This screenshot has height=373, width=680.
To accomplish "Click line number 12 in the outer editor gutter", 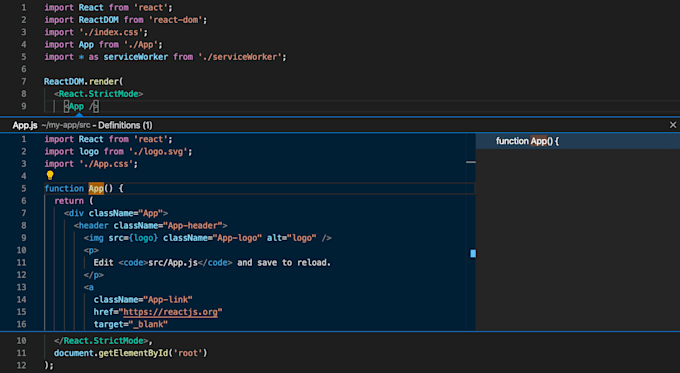I will coord(21,365).
